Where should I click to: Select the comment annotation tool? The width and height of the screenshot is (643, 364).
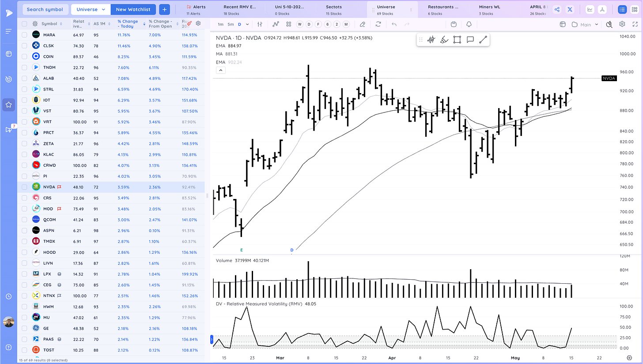coord(470,40)
